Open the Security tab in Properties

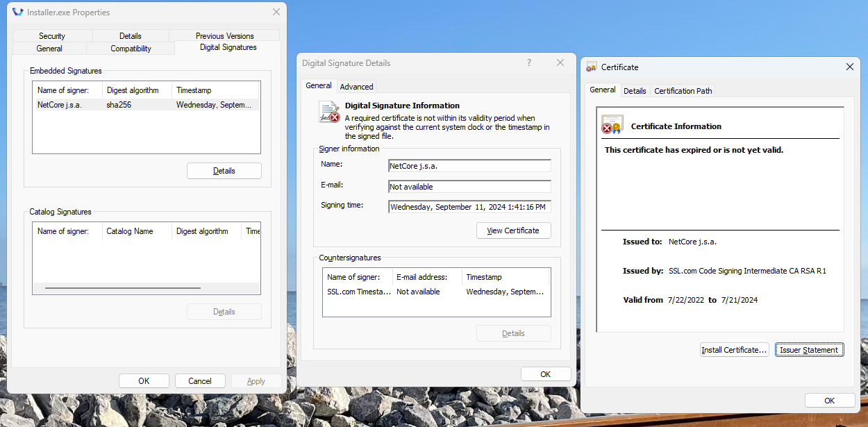tap(52, 36)
